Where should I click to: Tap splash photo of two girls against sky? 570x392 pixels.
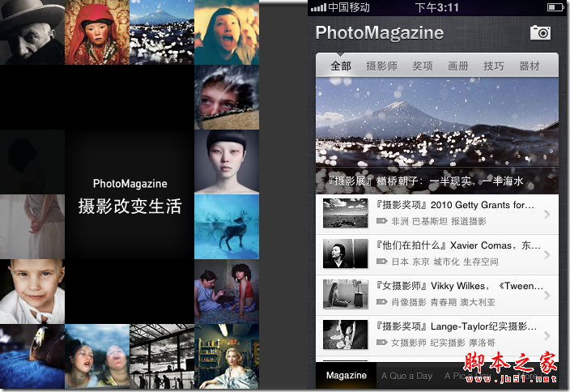coord(97,356)
